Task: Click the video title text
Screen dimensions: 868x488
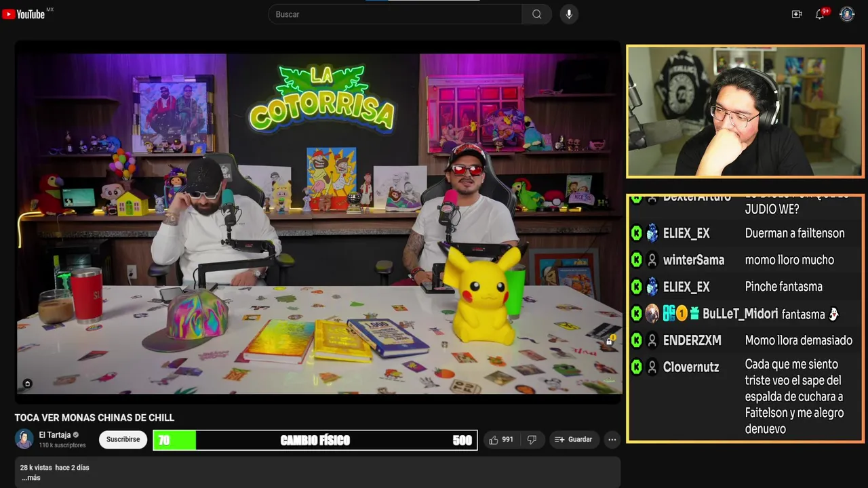Action: 94,418
